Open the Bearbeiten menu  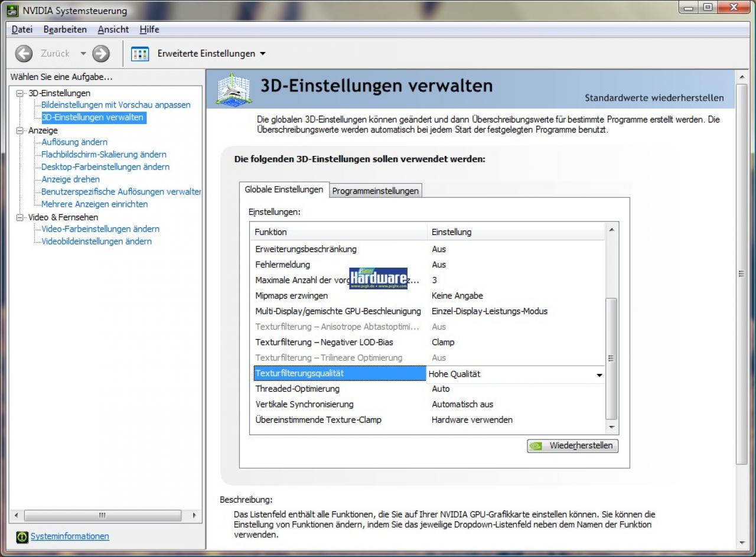[65, 30]
